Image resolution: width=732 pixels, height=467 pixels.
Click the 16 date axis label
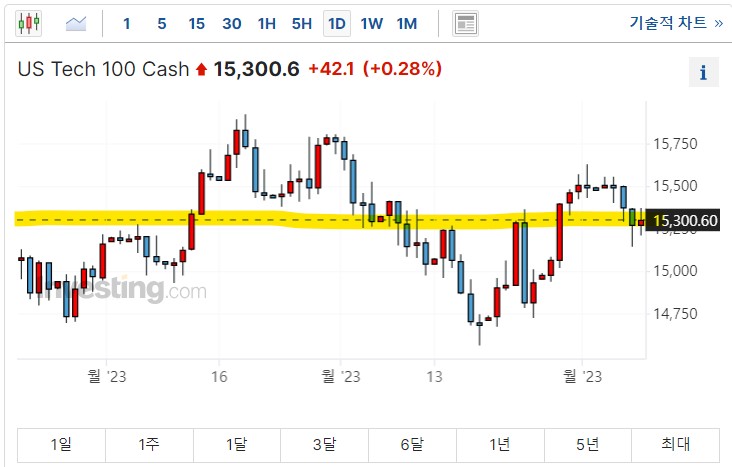point(219,376)
